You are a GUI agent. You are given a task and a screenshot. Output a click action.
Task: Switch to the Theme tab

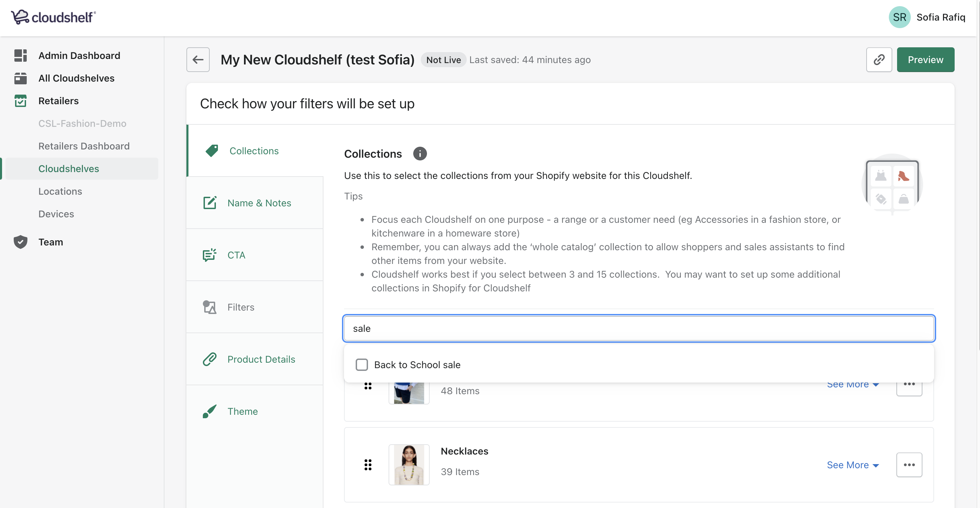255,411
